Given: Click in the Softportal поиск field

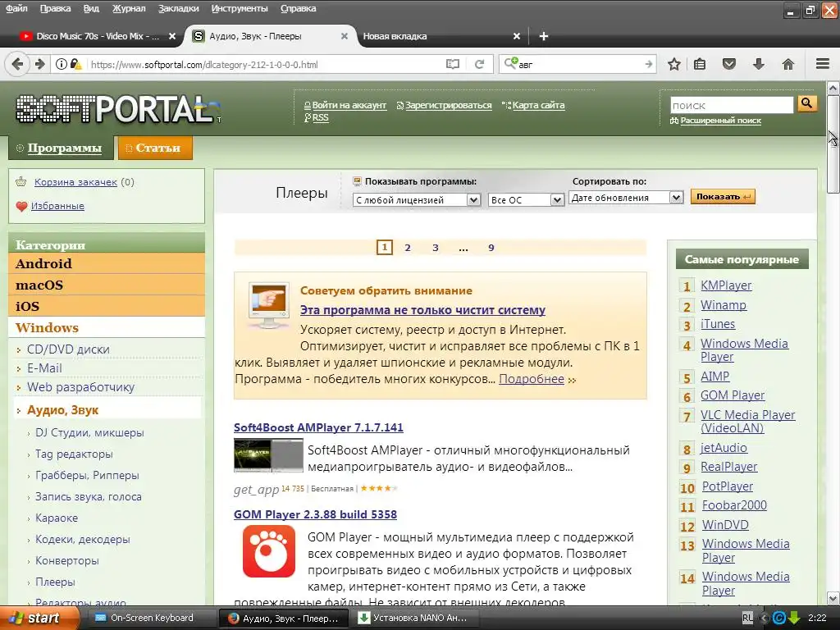Looking at the screenshot, I should [x=731, y=105].
